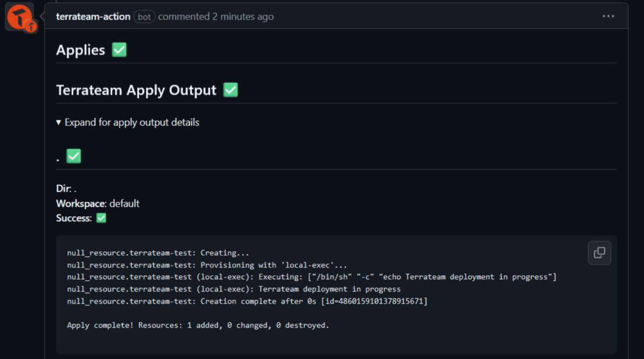Screen dimensions: 644x359
Task: Collapse the 'Expand for apply output details' section
Action: tap(127, 122)
